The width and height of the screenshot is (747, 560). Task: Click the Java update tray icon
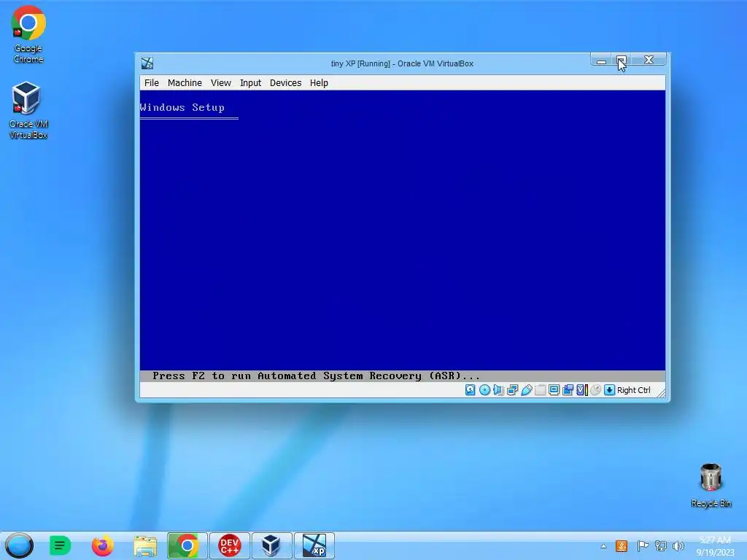pyautogui.click(x=622, y=546)
